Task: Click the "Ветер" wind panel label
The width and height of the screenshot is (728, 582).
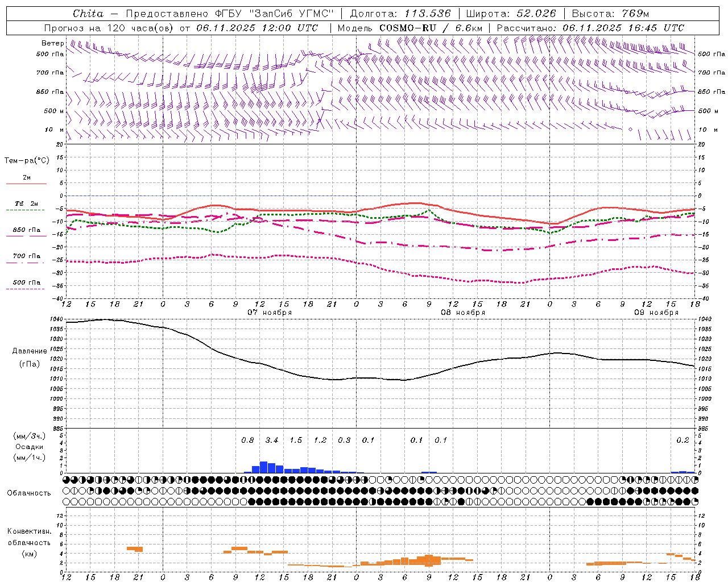Action: (x=53, y=43)
